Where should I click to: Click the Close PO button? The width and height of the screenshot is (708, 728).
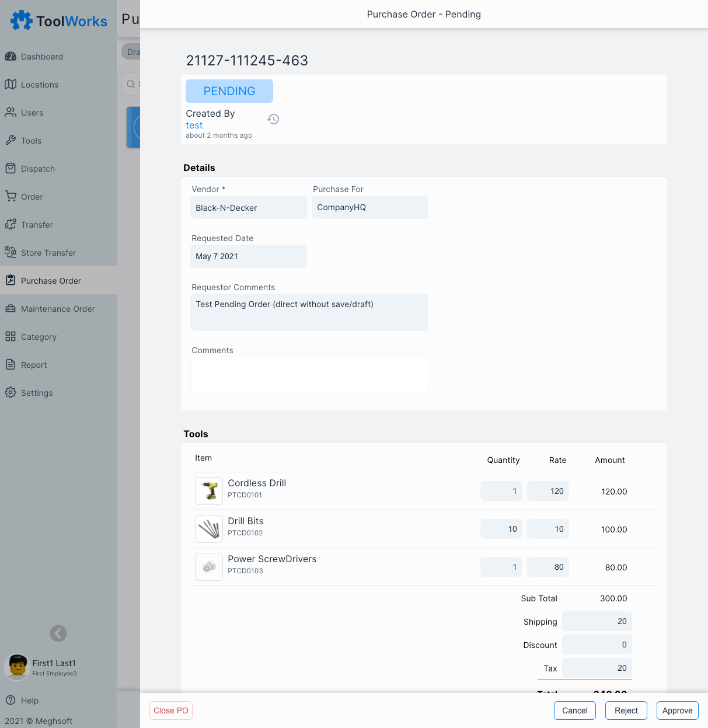pos(171,710)
